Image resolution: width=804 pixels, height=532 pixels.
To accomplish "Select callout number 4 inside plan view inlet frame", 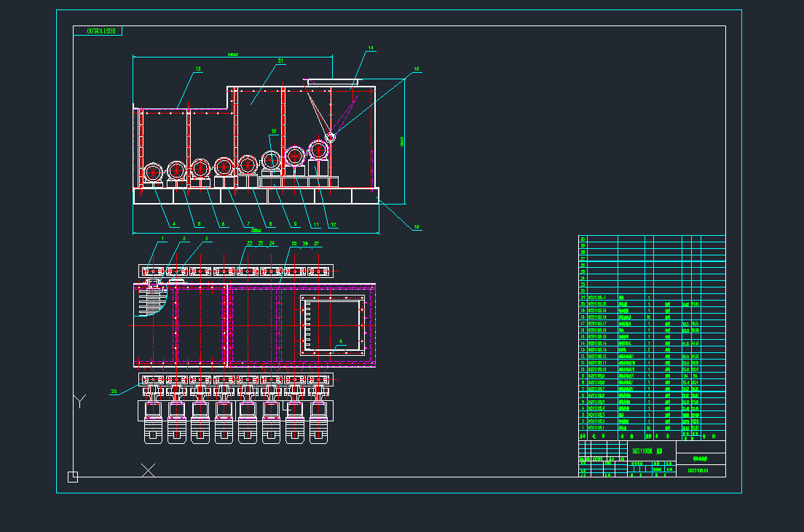I will 341,341.
